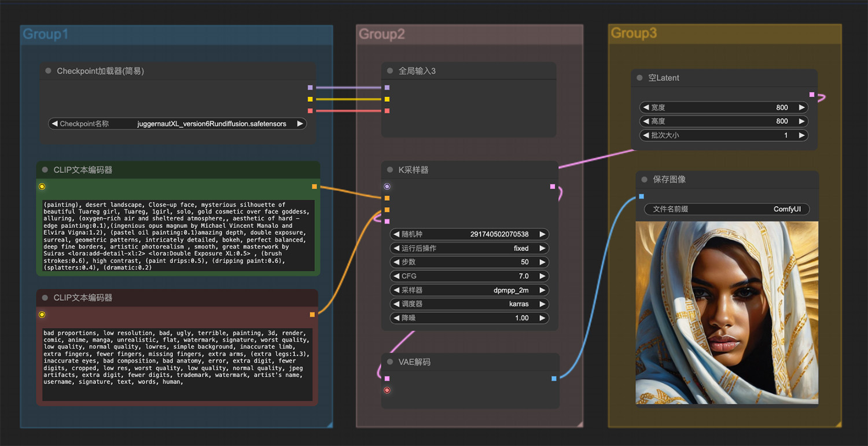Click the purple input port on 全局输入3
The image size is (868, 446).
point(387,88)
